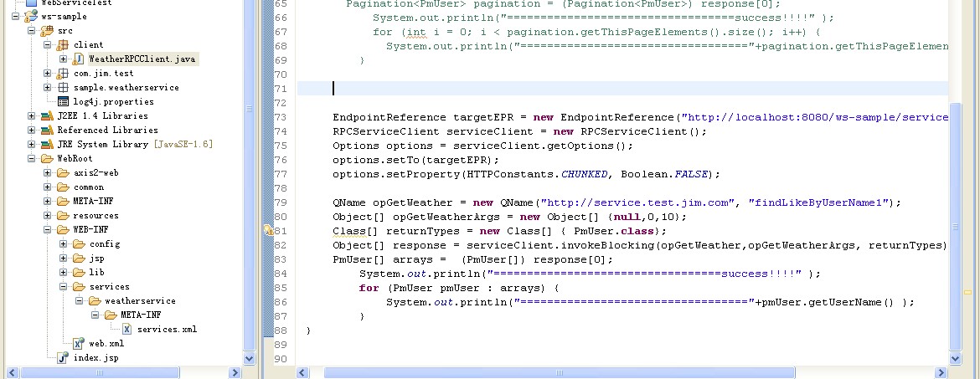Expand the config folder
Viewport: 980px width, 379px height.
tap(63, 244)
